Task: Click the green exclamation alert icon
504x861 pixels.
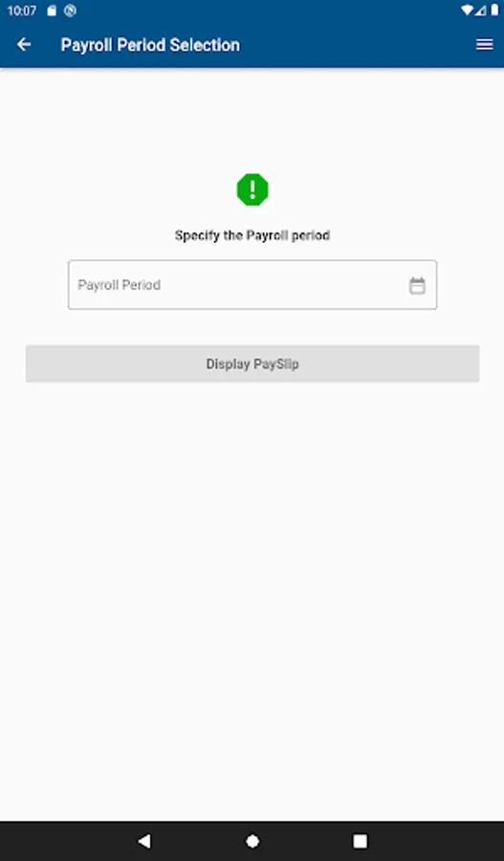Action: click(252, 190)
